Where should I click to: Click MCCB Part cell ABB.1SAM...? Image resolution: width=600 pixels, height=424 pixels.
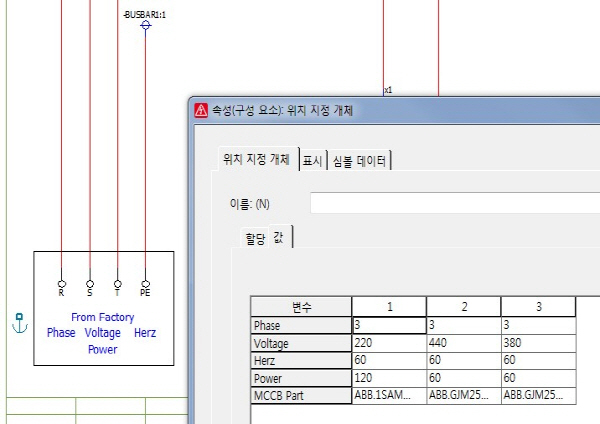[389, 395]
